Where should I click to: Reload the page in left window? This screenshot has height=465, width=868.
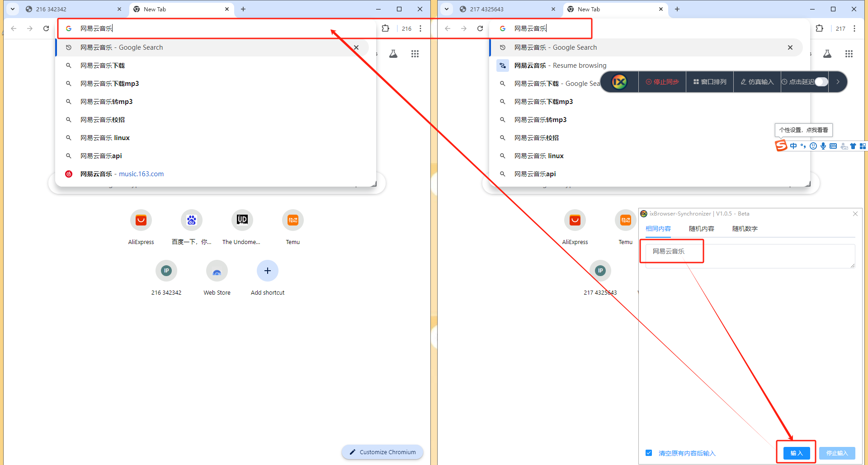pyautogui.click(x=46, y=28)
